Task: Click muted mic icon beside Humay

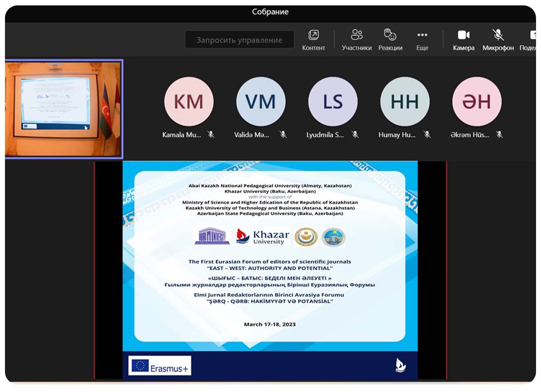Action: coord(427,134)
